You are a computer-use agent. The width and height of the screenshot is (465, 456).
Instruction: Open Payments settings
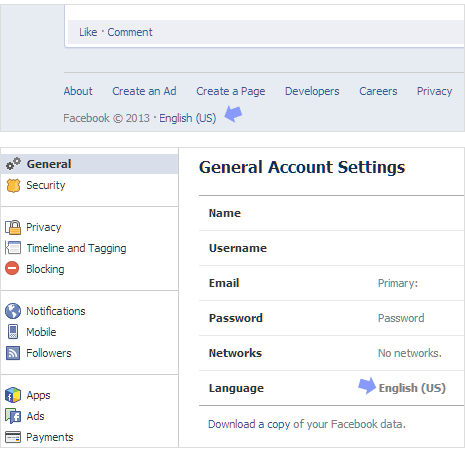point(50,437)
